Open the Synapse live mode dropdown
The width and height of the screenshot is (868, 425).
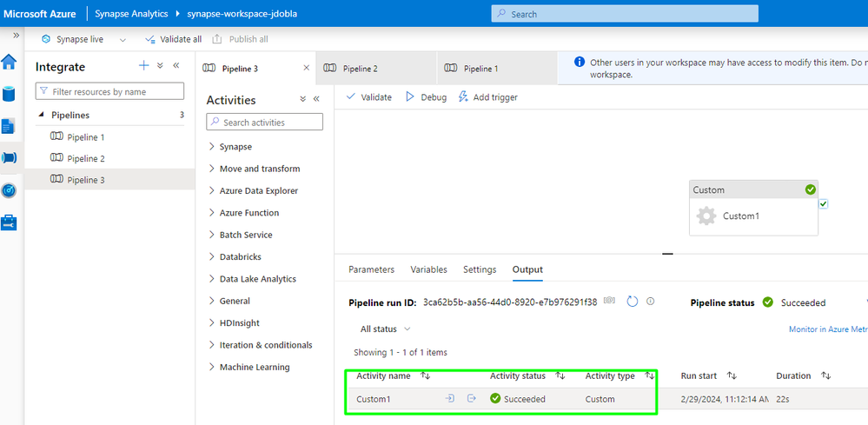coord(123,40)
